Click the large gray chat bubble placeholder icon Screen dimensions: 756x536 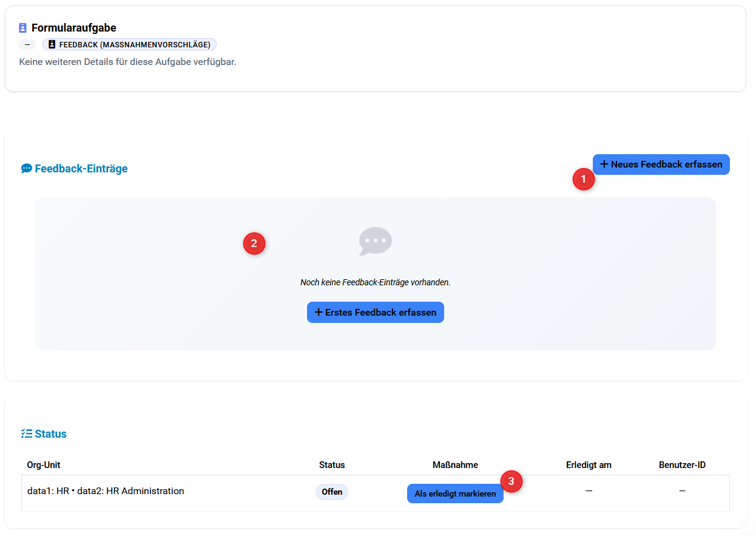coord(375,241)
